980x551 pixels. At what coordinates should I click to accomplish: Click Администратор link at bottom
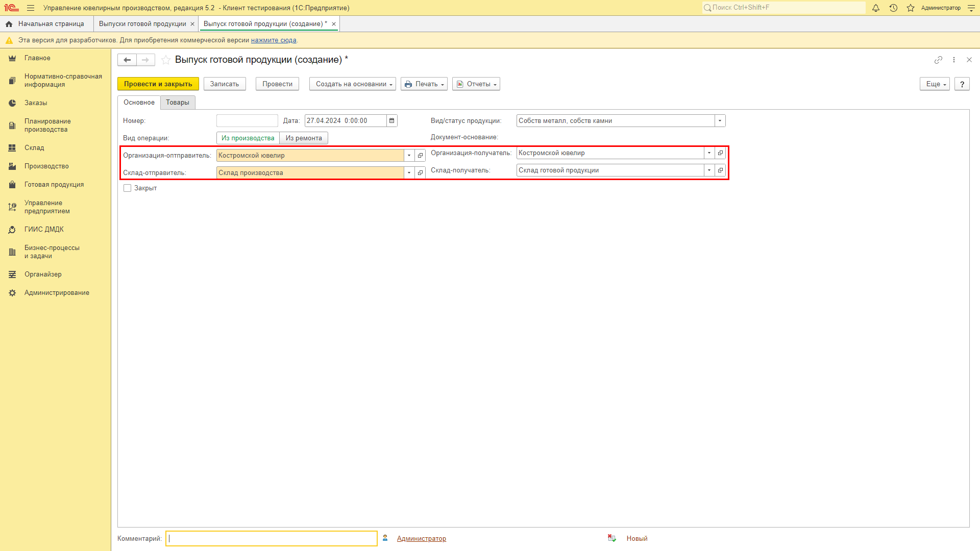(422, 539)
